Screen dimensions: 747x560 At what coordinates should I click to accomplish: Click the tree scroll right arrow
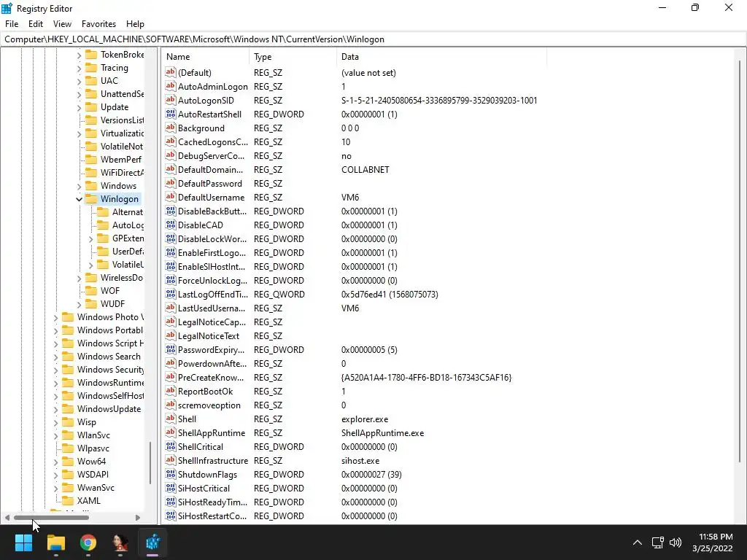(x=138, y=517)
